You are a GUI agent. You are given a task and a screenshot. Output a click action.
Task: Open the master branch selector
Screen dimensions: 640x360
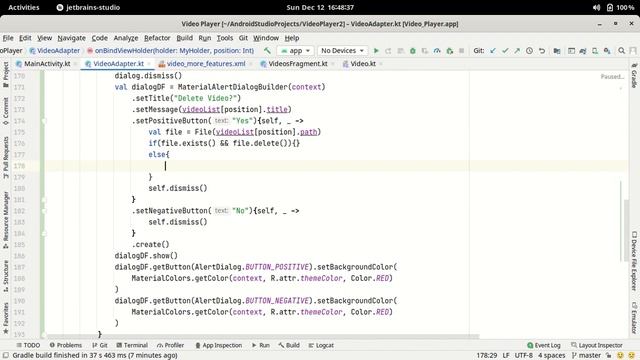pos(587,356)
